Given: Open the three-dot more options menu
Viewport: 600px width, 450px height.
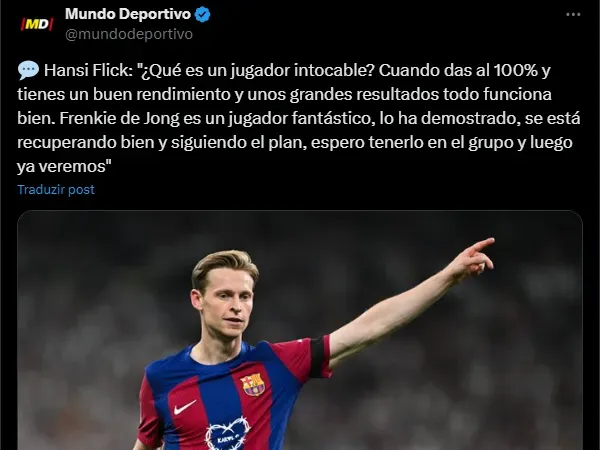Looking at the screenshot, I should [573, 15].
